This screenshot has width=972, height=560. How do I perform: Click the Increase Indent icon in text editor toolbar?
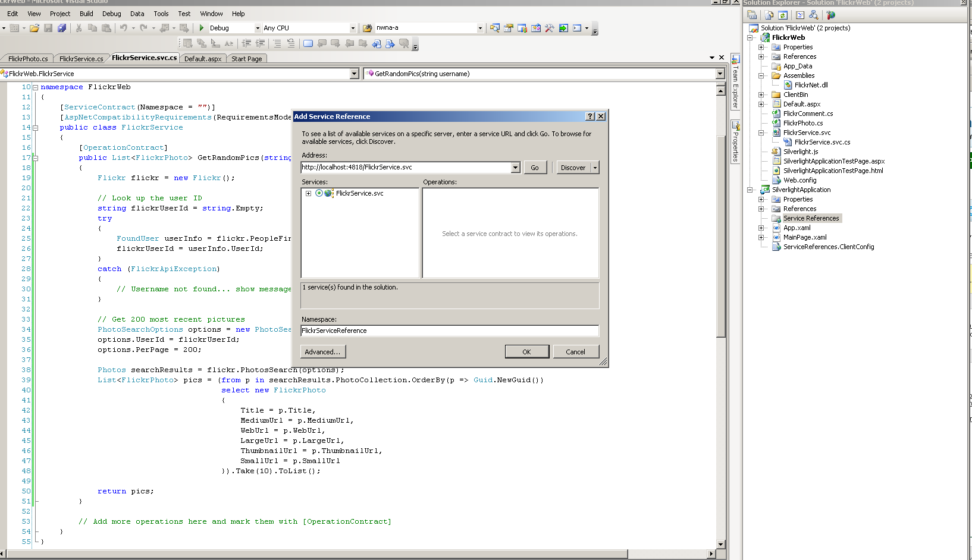[x=261, y=43]
